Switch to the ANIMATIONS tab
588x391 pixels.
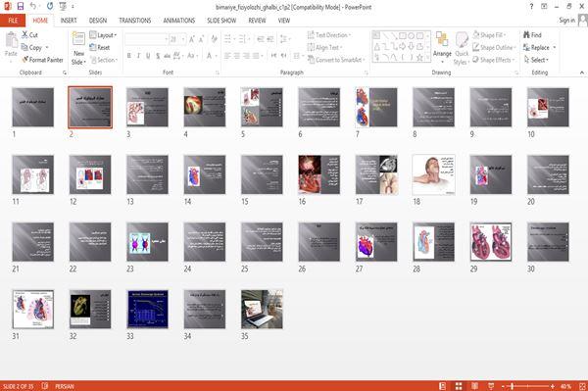click(x=179, y=21)
